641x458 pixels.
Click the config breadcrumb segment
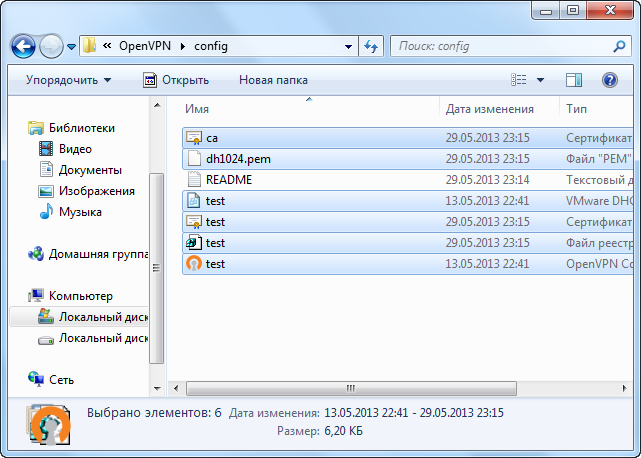211,46
